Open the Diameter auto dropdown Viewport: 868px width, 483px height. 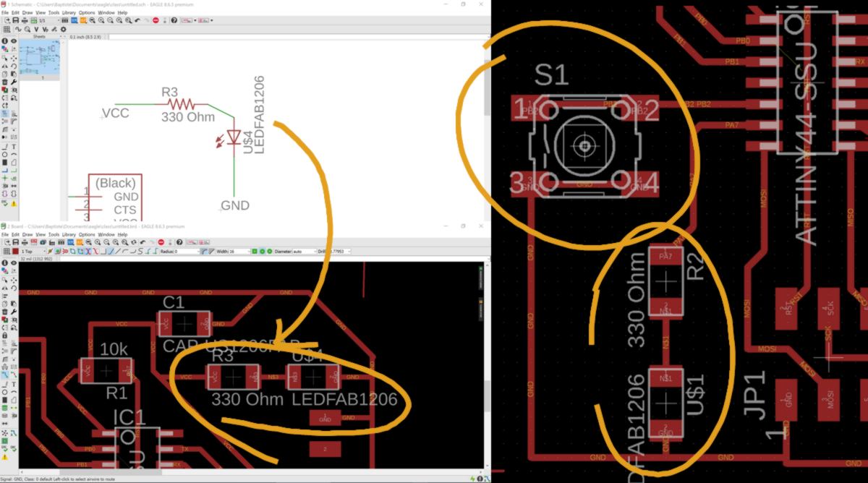pyautogui.click(x=305, y=252)
